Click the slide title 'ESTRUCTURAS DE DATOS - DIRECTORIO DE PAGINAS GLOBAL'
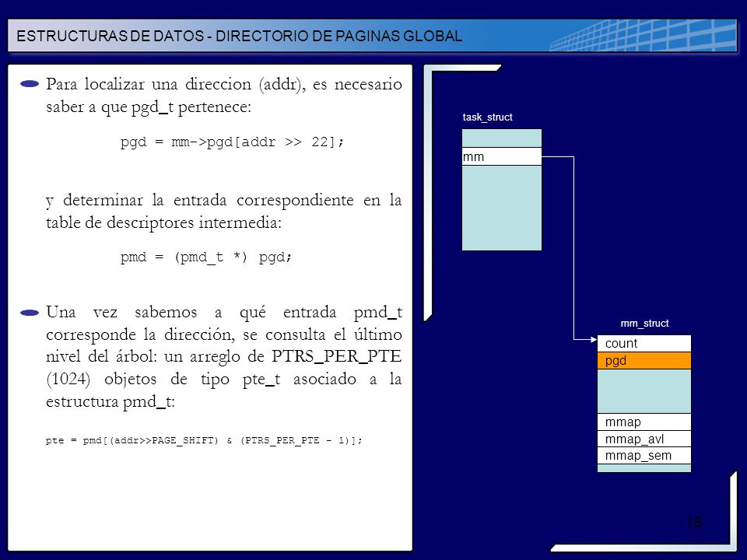The width and height of the screenshot is (747, 560). click(239, 37)
